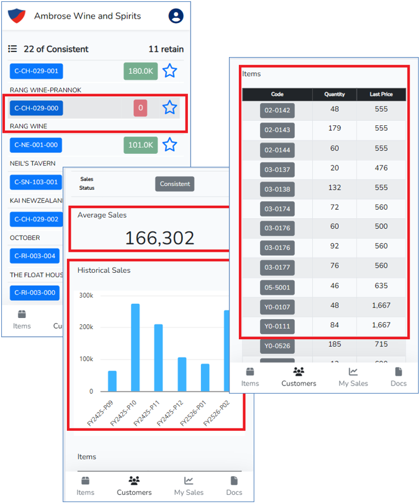Open customer C-RI-003-000

35,293
